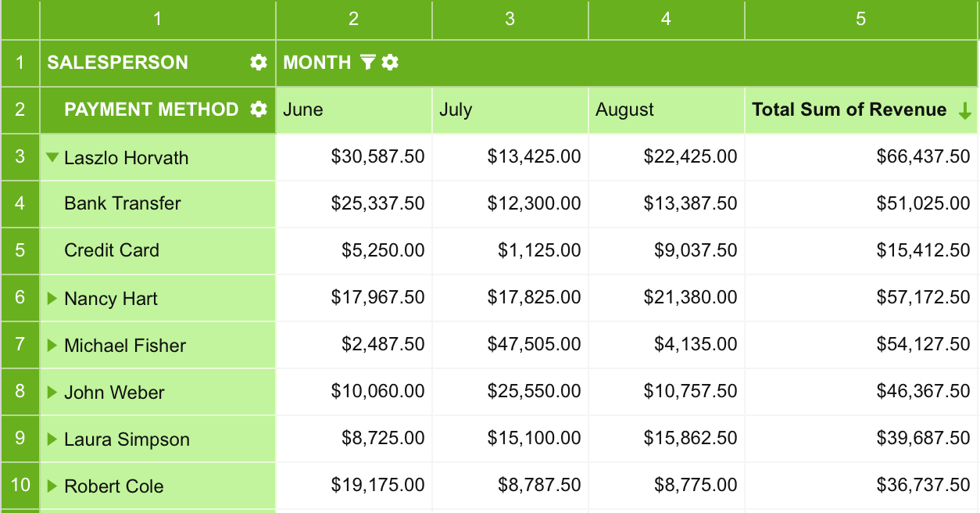Click Robert Cole's total revenue cell
This screenshot has height=513, width=980.
(860, 486)
